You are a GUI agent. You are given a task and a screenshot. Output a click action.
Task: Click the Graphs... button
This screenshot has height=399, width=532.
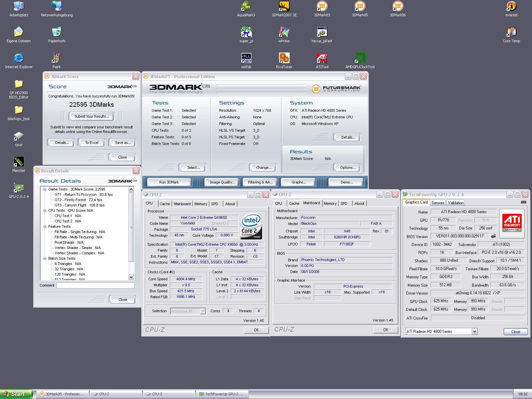[x=299, y=182]
